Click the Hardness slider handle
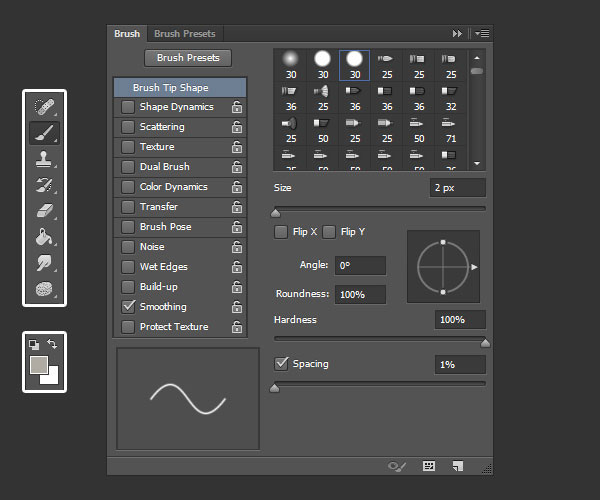Screen dimensions: 600x500 click(x=485, y=343)
